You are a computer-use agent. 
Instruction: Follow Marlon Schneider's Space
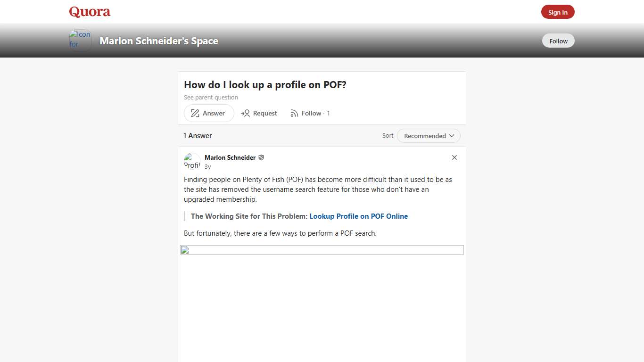(x=558, y=41)
